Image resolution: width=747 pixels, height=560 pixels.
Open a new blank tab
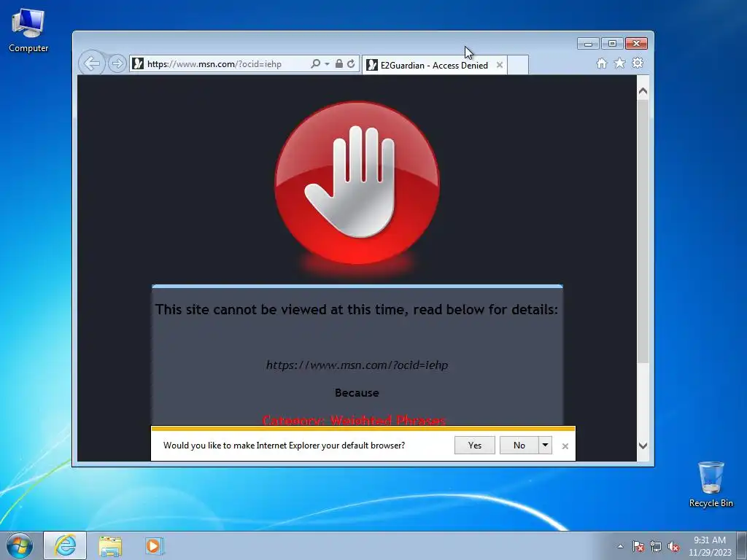tap(518, 65)
